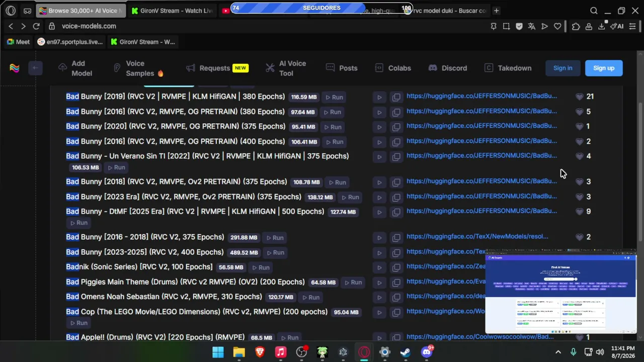This screenshot has height=362, width=644.
Task: Open HuggingFace link for Bad Bunny [2019]
Action: click(481, 96)
